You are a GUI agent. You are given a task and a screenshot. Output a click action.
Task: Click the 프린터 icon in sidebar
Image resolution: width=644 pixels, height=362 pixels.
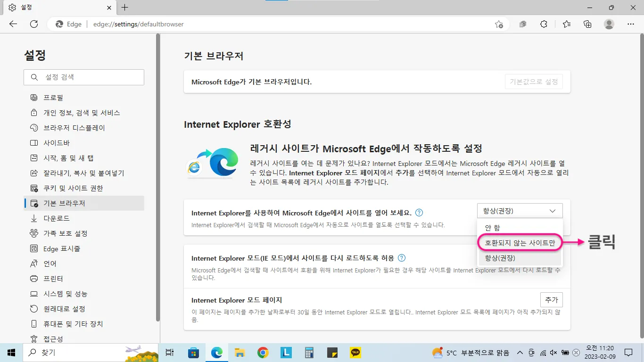pyautogui.click(x=34, y=279)
